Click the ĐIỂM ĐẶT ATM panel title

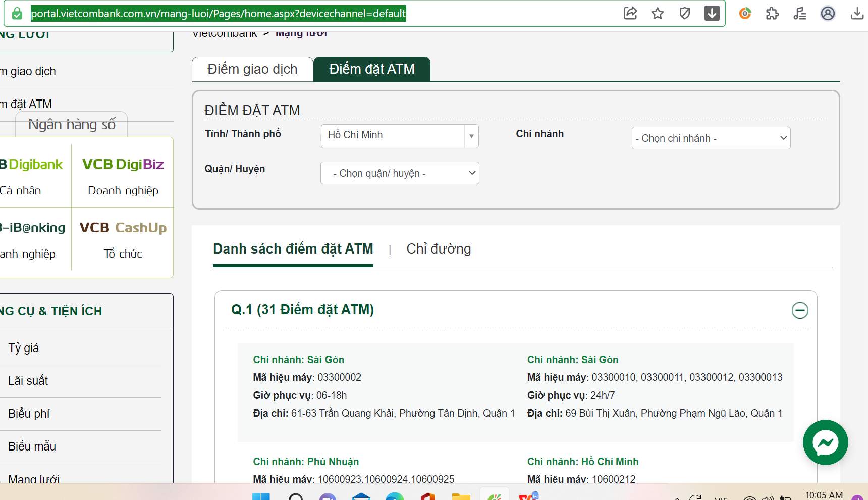click(x=252, y=110)
